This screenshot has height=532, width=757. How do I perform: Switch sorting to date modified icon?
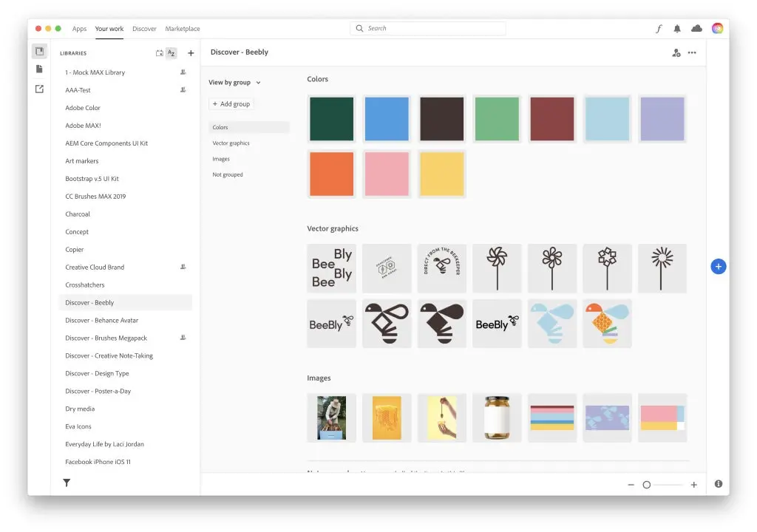click(158, 52)
